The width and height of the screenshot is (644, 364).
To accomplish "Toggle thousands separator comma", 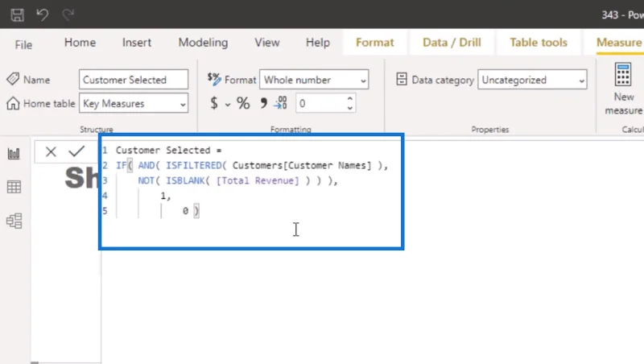I will click(x=263, y=103).
